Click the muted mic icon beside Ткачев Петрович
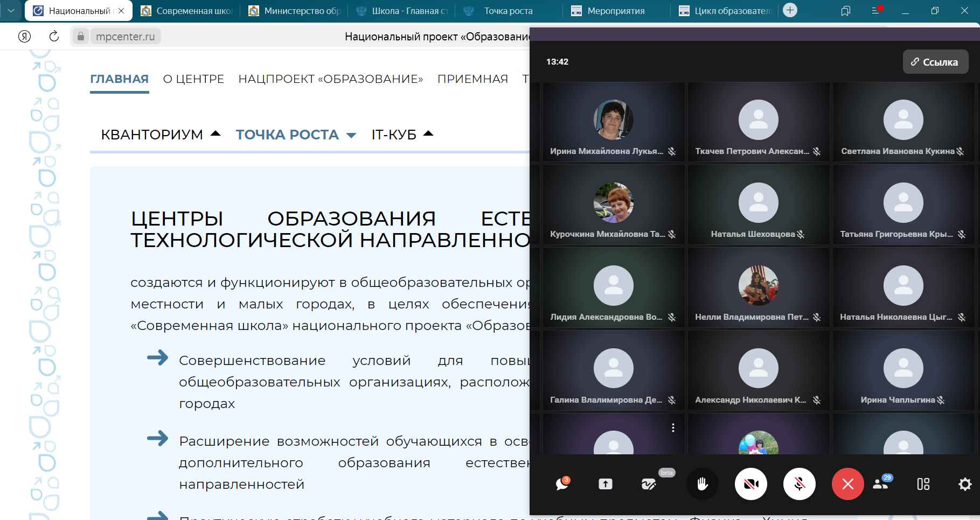Image resolution: width=980 pixels, height=520 pixels. 817,152
